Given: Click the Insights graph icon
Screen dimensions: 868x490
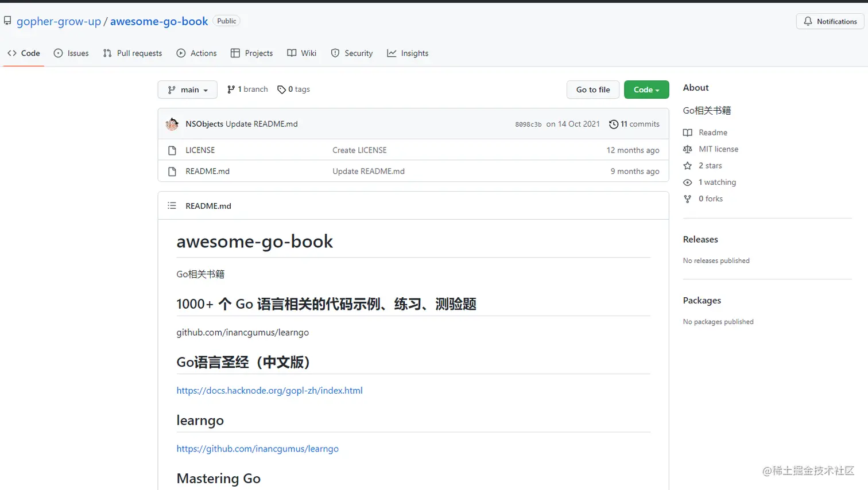Looking at the screenshot, I should pos(392,53).
